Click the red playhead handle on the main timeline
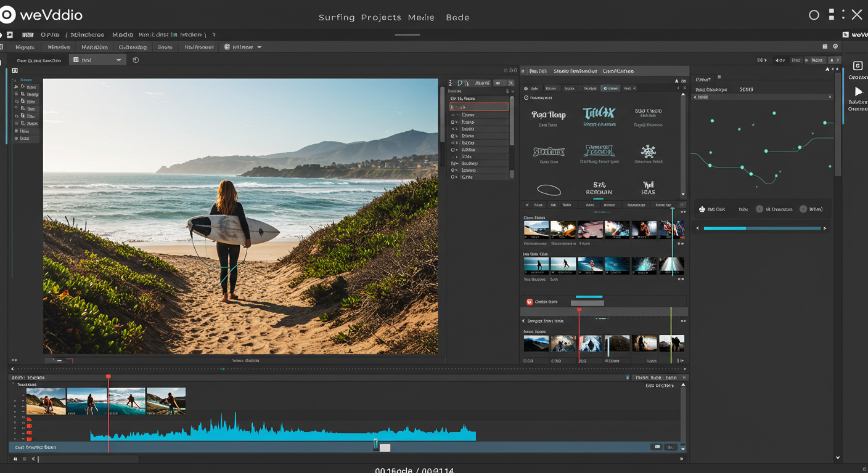Viewport: 868px width, 473px height. coord(108,376)
